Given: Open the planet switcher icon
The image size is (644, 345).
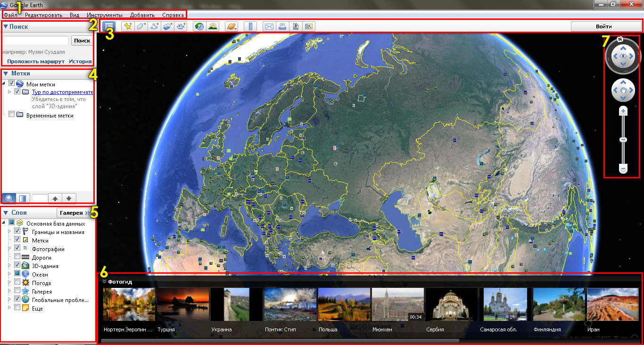Looking at the screenshot, I should [231, 26].
